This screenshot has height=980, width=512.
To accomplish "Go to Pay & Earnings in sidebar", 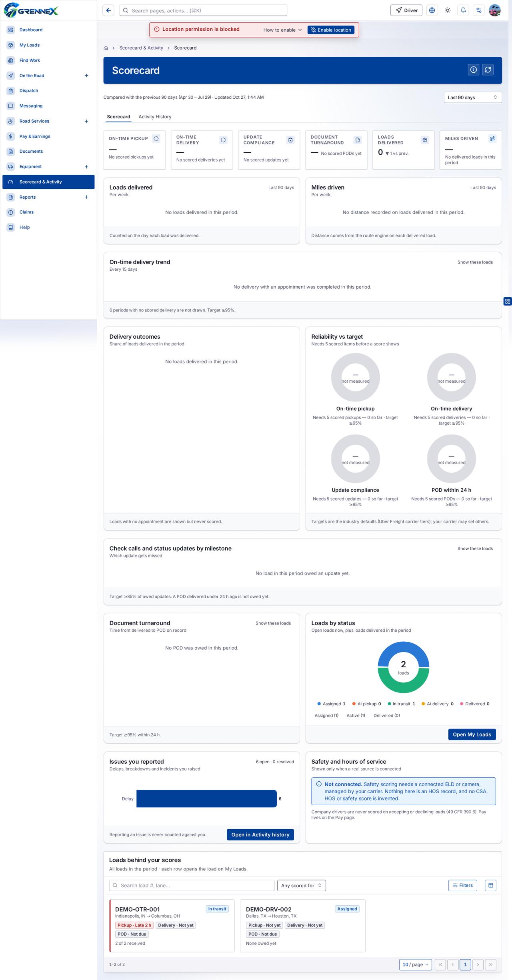I will (48, 136).
